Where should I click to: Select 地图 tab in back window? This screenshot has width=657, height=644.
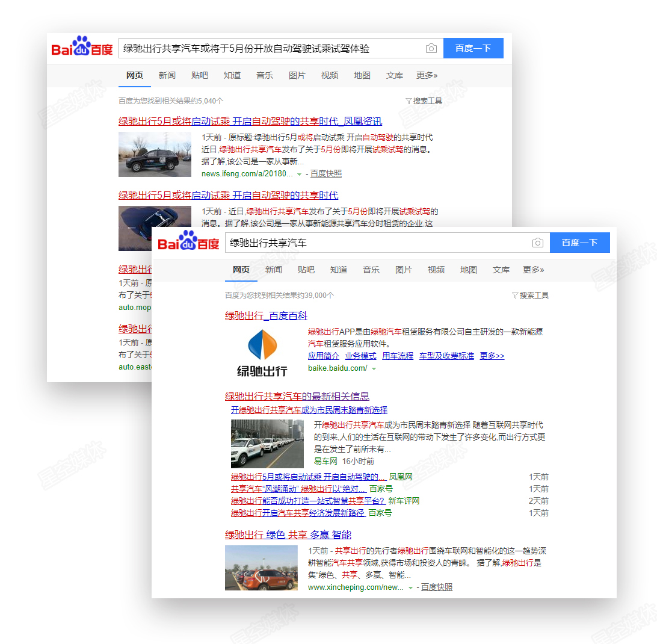(362, 75)
